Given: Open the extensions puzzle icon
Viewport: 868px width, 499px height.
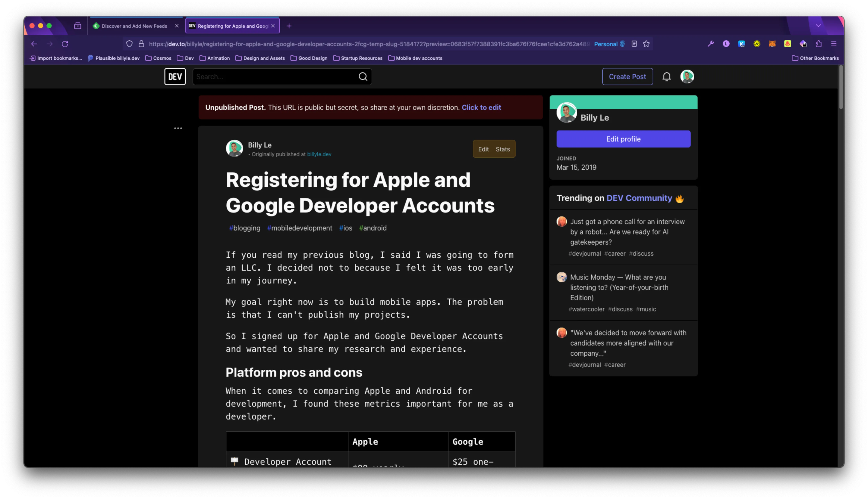Looking at the screenshot, I should pyautogui.click(x=818, y=44).
